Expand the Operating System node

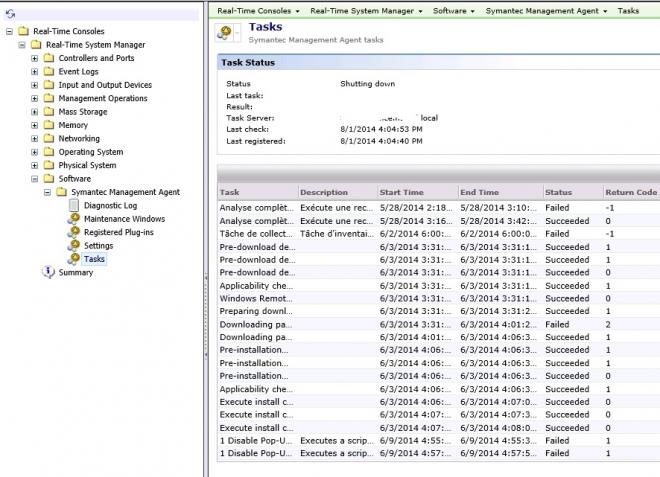click(x=35, y=152)
